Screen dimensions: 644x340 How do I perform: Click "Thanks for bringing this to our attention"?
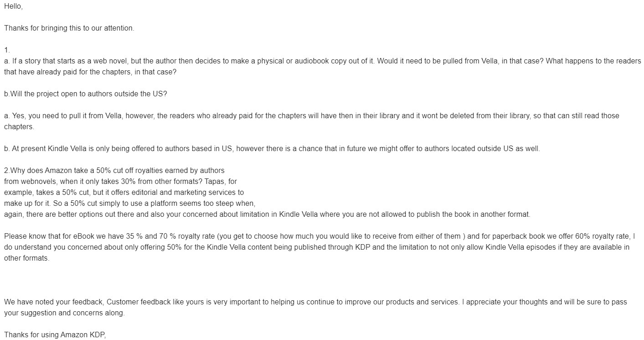tap(69, 28)
